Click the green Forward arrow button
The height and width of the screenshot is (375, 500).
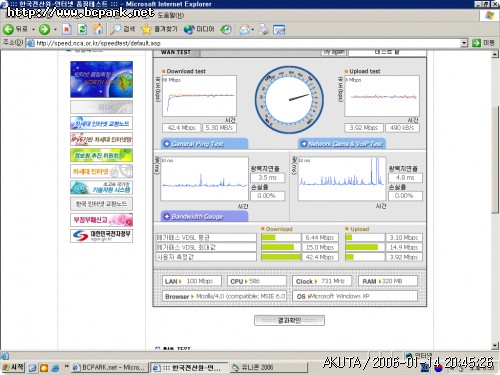[x=44, y=29]
